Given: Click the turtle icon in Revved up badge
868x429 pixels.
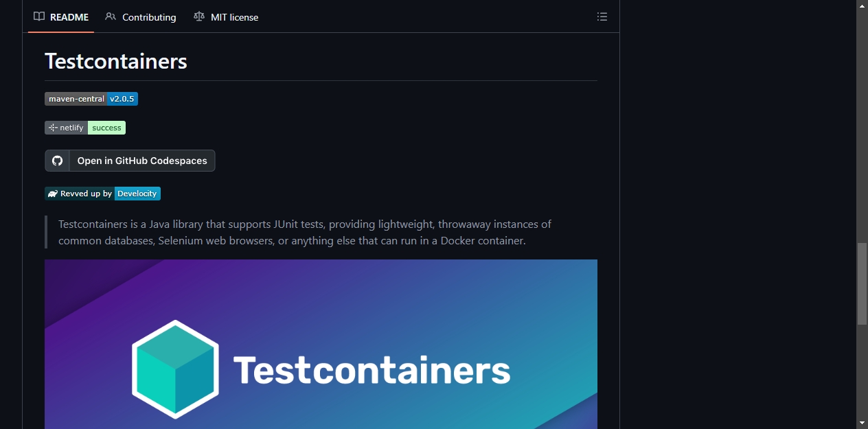Looking at the screenshot, I should pos(53,194).
